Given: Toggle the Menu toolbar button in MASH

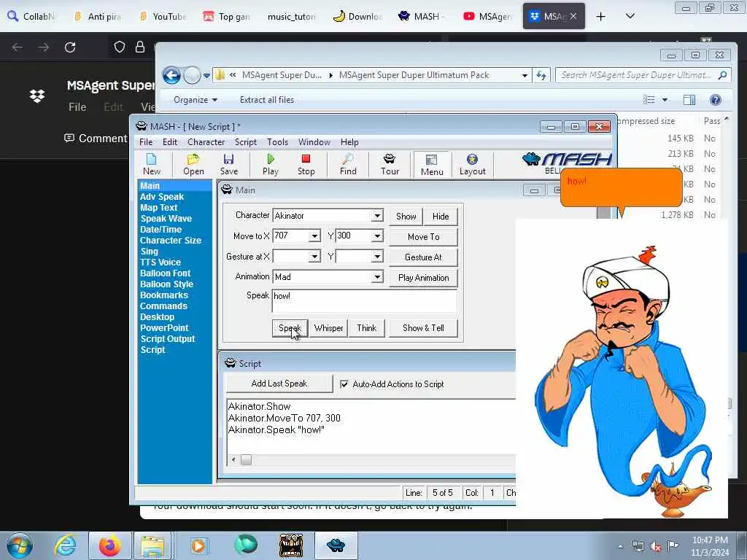Looking at the screenshot, I should point(432,164).
